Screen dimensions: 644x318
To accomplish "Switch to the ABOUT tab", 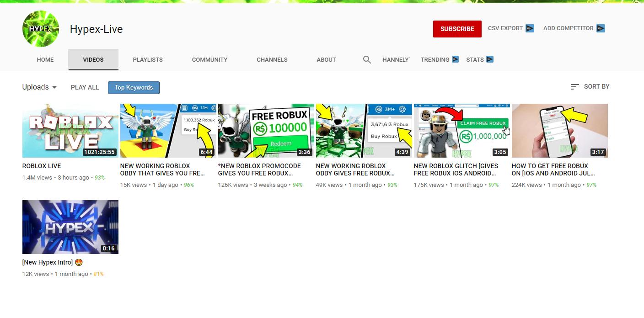I will point(326,59).
